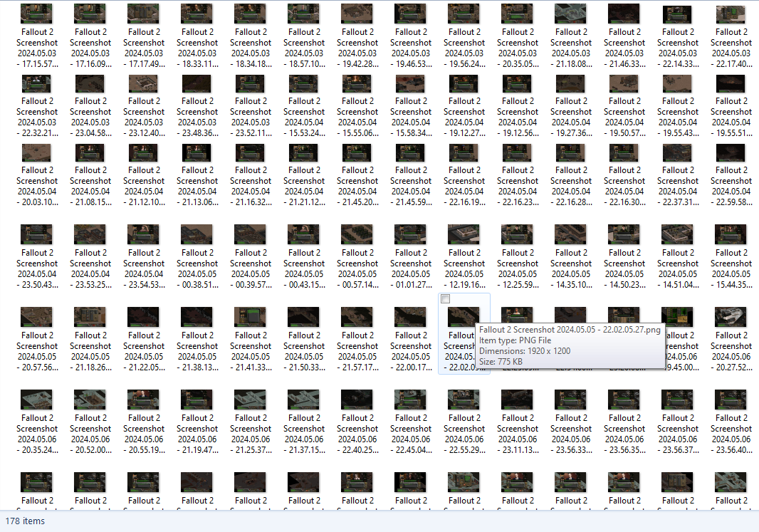Click file name ending 2024.05.03 - 21.46.33
759x532 pixels.
(624, 48)
